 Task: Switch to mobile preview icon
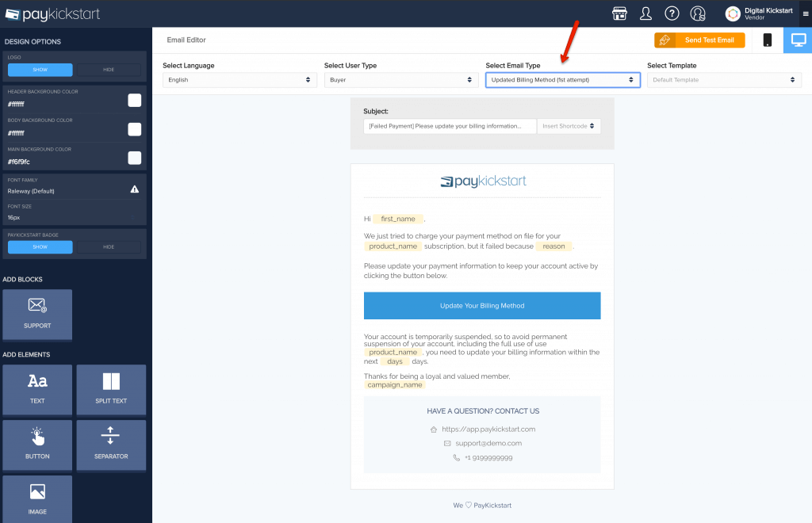(768, 40)
